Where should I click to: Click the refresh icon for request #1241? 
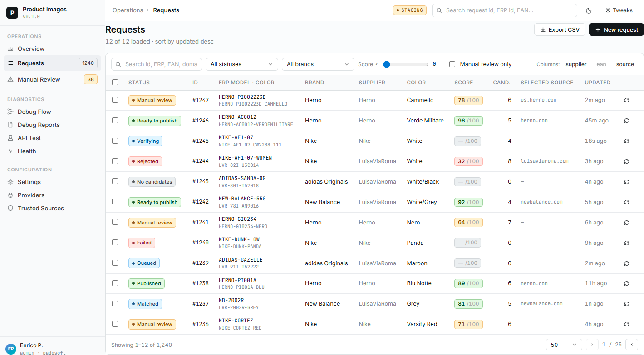coord(627,223)
